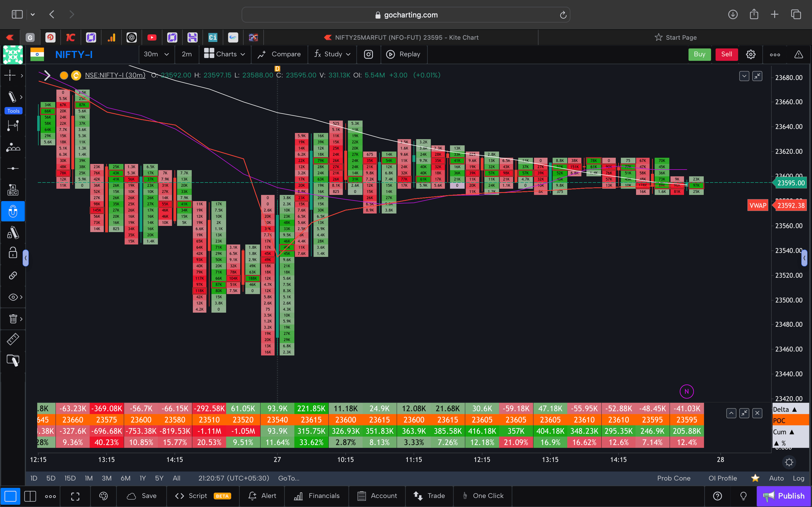This screenshot has height=507, width=812.
Task: Take a chart snapshot with the camera icon
Action: point(368,54)
